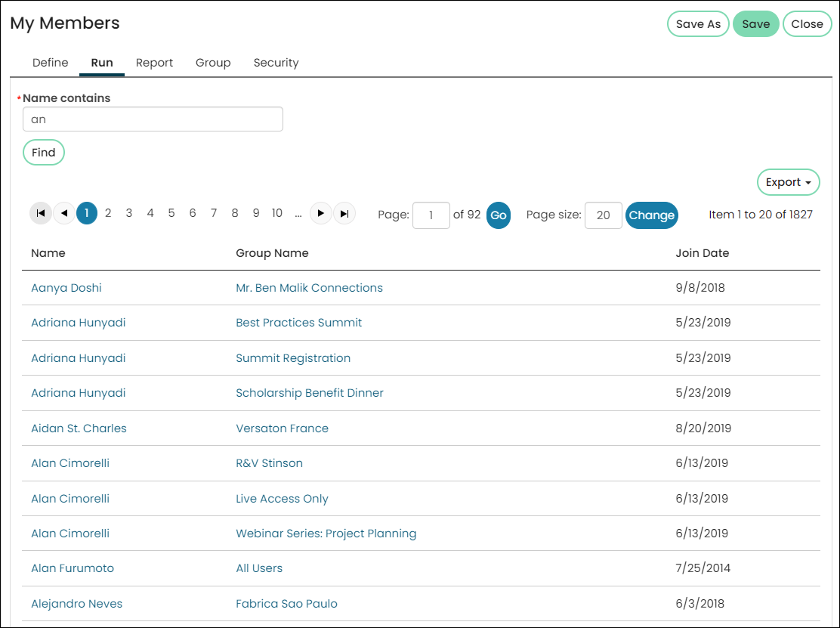Screen dimensions: 840x628
Task: Go to the previous page arrow
Action: coord(64,213)
